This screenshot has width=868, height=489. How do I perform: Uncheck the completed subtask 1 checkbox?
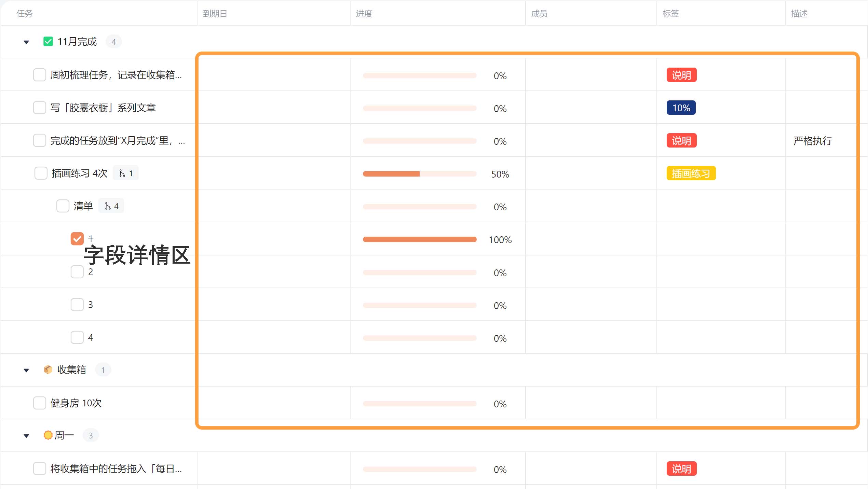click(x=77, y=239)
